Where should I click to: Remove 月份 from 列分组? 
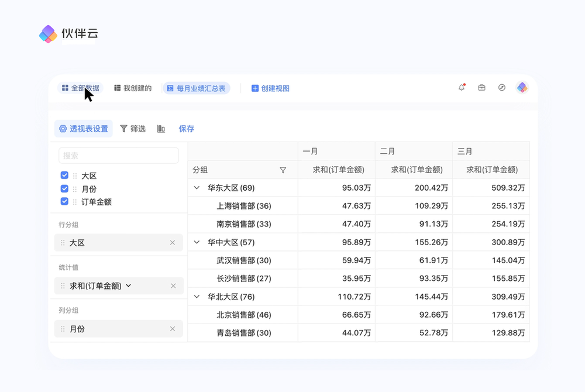pos(173,329)
